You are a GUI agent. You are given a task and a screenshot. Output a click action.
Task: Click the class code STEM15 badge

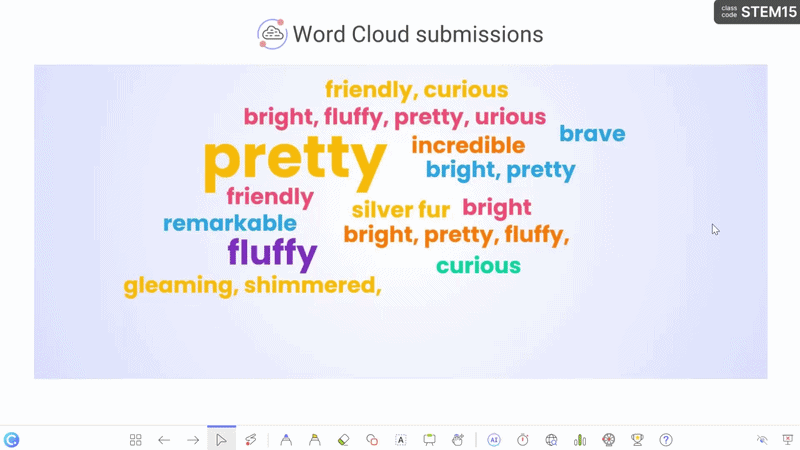point(756,12)
